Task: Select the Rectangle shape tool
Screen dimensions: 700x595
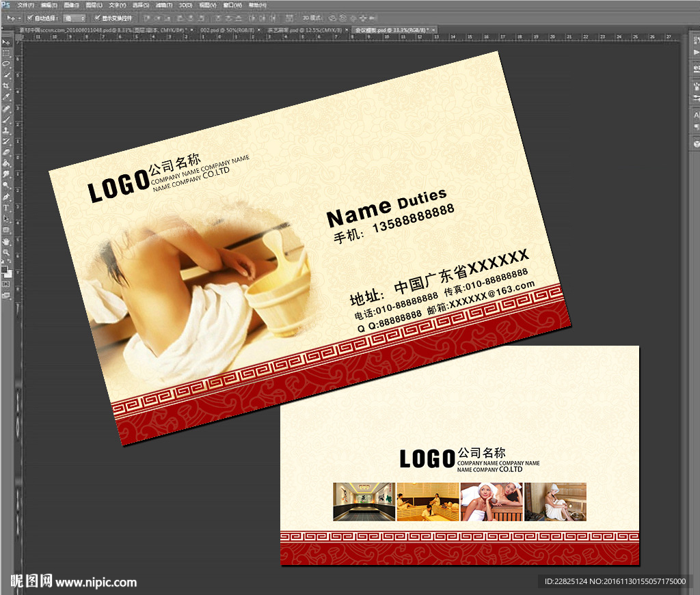Action: coord(6,230)
